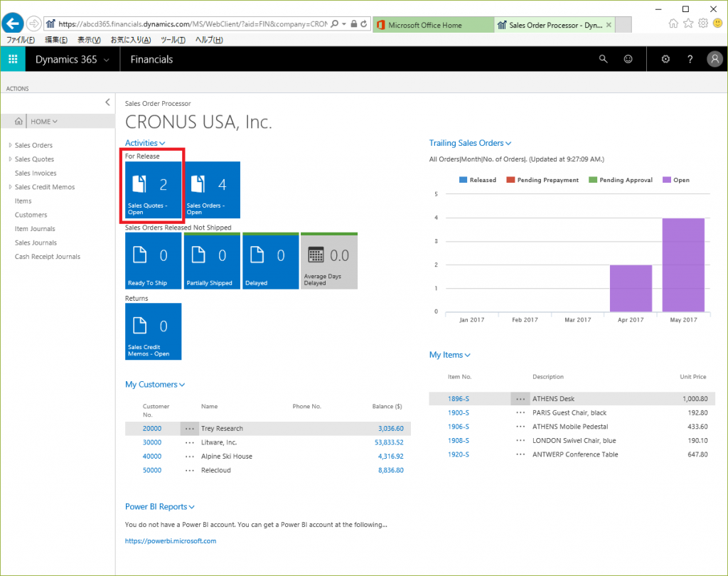Viewport: 728px width, 576px height.
Task: Open the Delayed tile
Action: (x=271, y=260)
